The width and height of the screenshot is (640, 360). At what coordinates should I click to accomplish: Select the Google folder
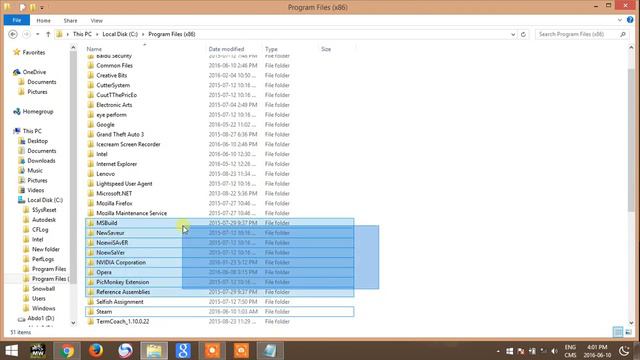pyautogui.click(x=105, y=124)
